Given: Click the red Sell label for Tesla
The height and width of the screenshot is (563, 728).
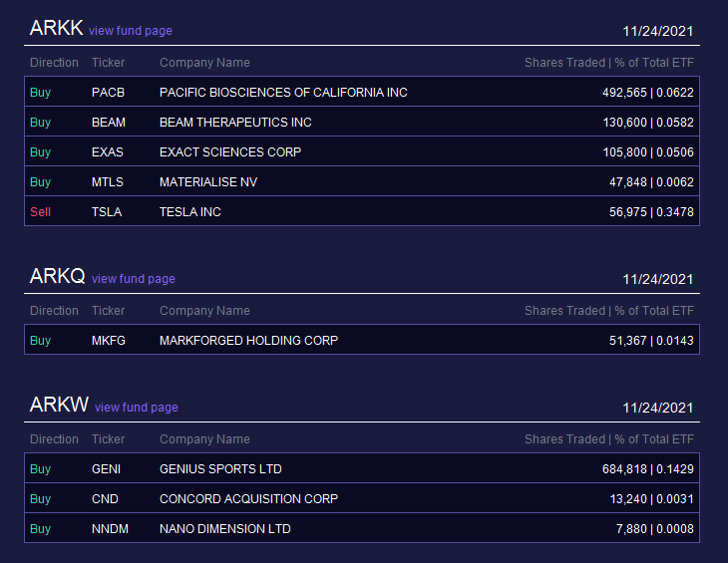Looking at the screenshot, I should (x=40, y=212).
